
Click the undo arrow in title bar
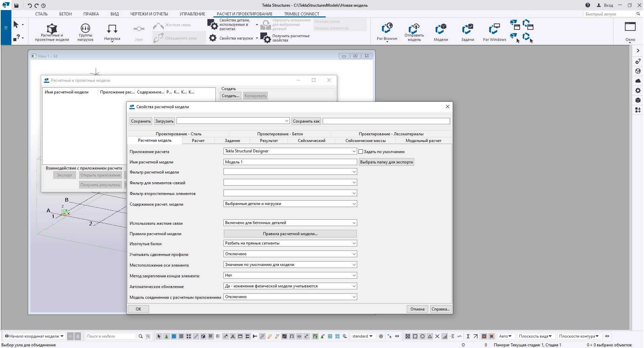[29, 5]
